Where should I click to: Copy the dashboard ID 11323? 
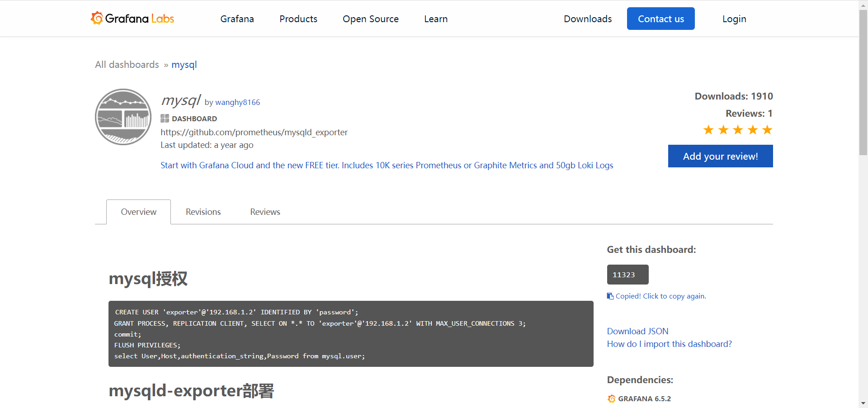pos(628,275)
